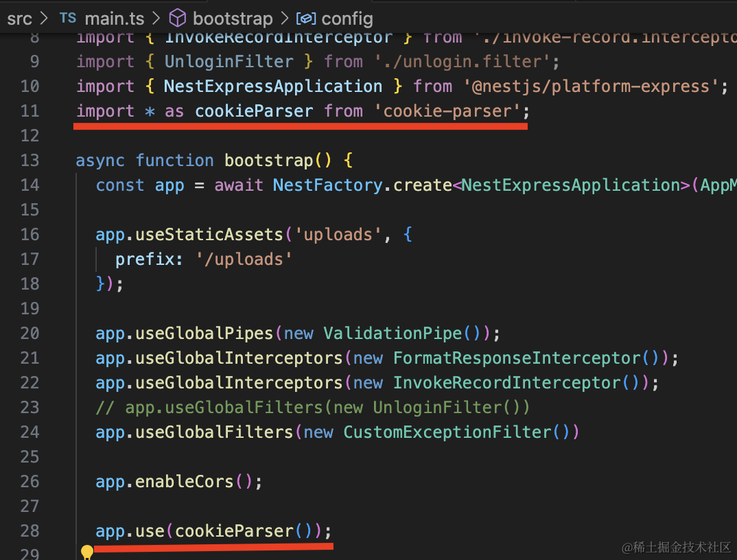The width and height of the screenshot is (737, 560).
Task: Click the variable symbol icon before config
Action: (x=305, y=19)
